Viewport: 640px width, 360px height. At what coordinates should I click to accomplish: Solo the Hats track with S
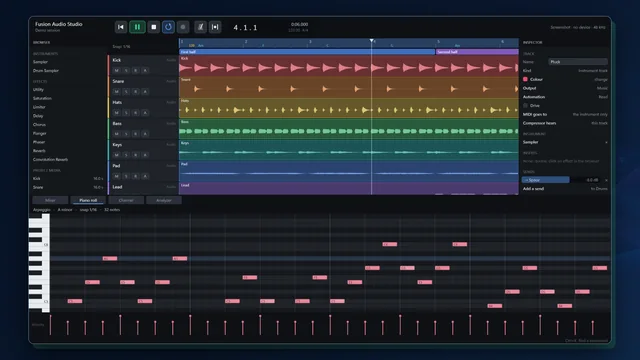[126, 113]
